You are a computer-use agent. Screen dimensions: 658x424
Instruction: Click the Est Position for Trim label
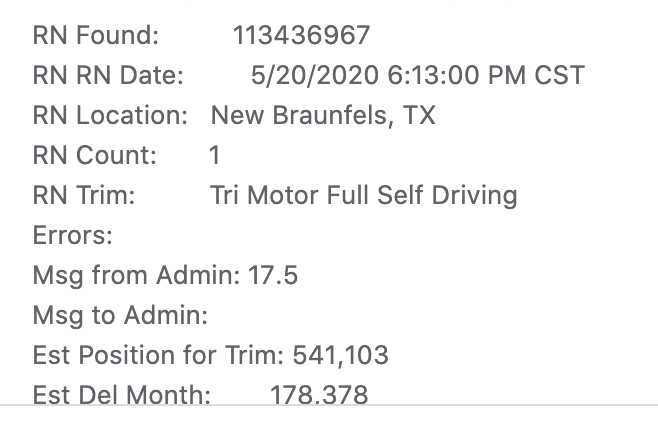158,356
